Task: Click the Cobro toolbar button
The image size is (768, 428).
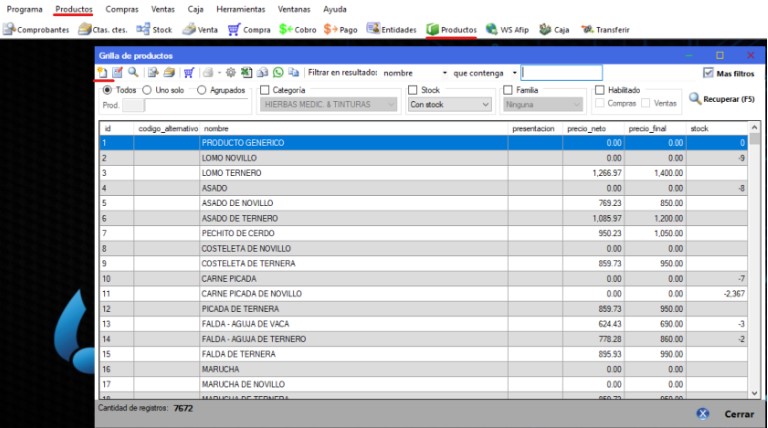Action: 298,29
